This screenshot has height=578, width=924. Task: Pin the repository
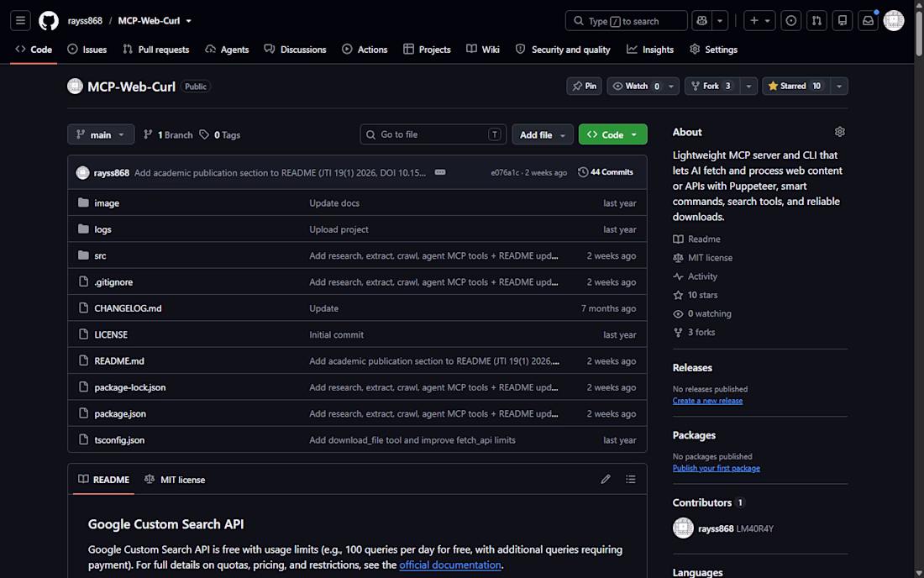[584, 86]
